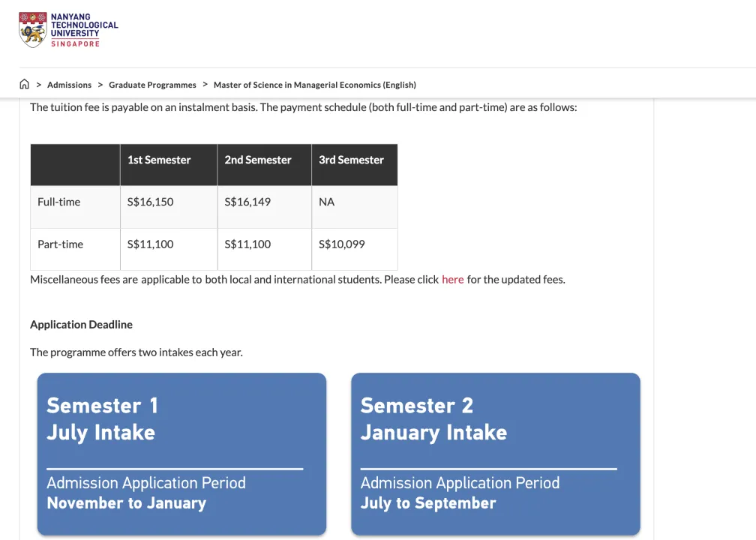Click the NTU lion crest logo

tap(32, 30)
